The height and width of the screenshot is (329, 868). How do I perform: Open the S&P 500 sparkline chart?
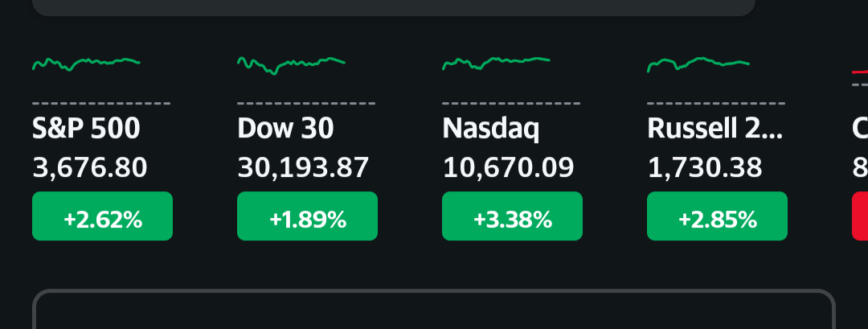86,64
